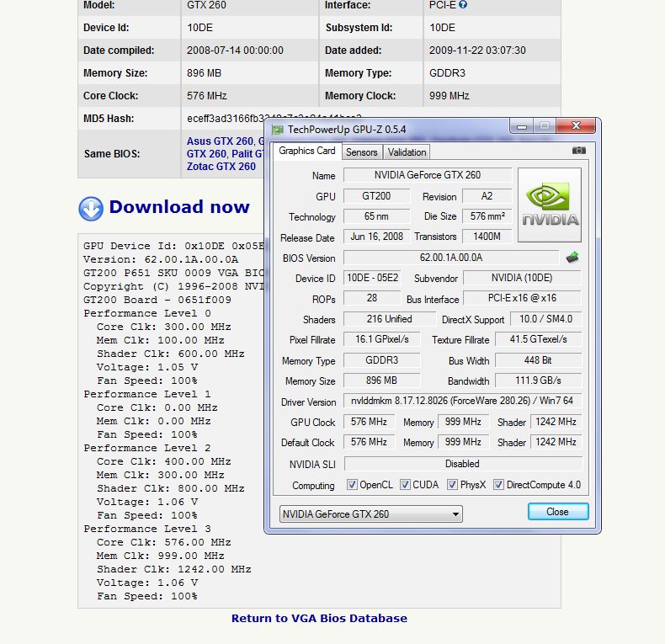The width and height of the screenshot is (665, 644).
Task: Switch to the Sensors tab
Action: click(x=362, y=152)
